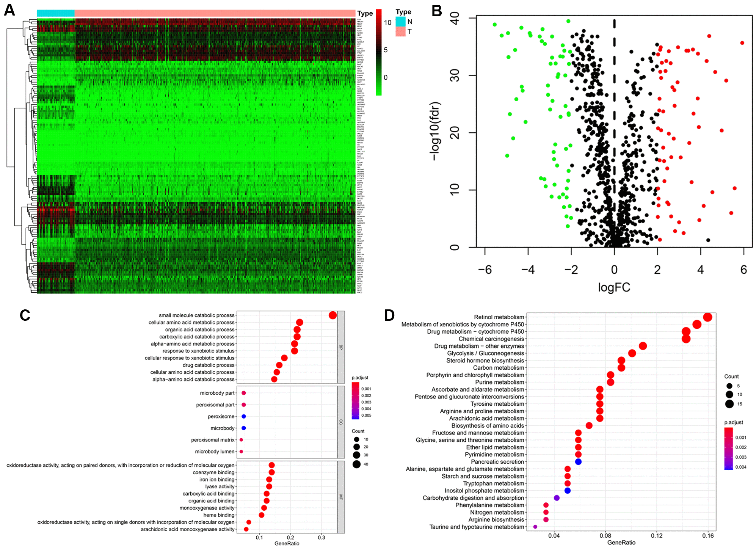
Task: Click 'small molecule catabolic process' label
Action: pos(197,315)
